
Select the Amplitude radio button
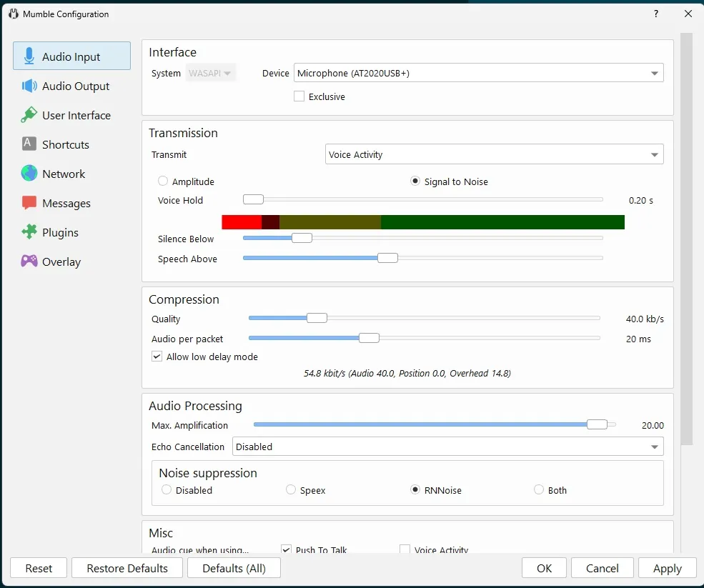coord(163,181)
